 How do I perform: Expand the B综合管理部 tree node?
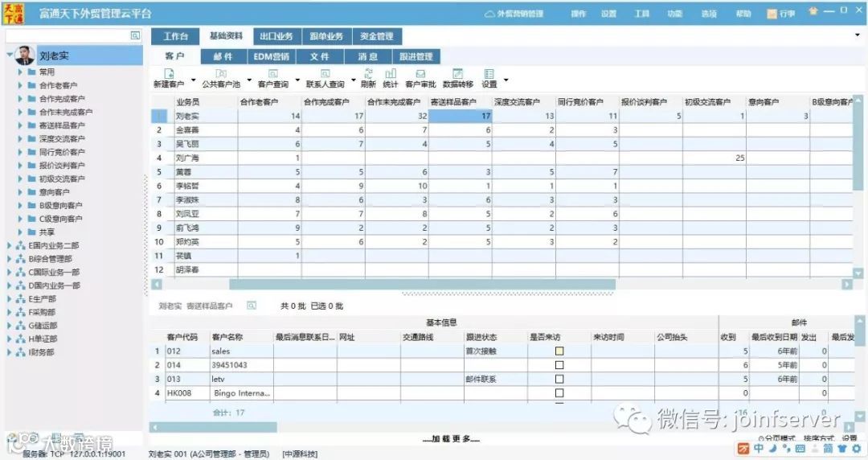[x=10, y=259]
